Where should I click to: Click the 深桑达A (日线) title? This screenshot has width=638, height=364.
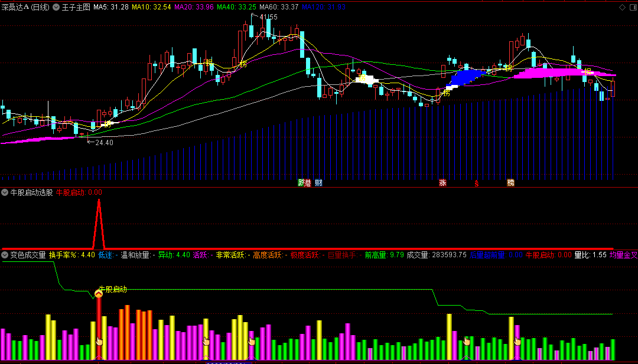(x=25, y=7)
